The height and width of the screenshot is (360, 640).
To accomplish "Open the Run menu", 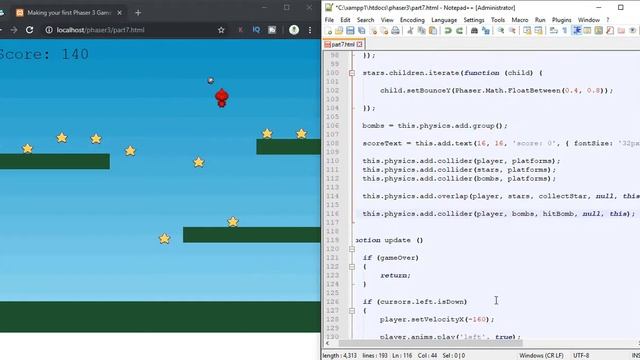I will (540, 20).
